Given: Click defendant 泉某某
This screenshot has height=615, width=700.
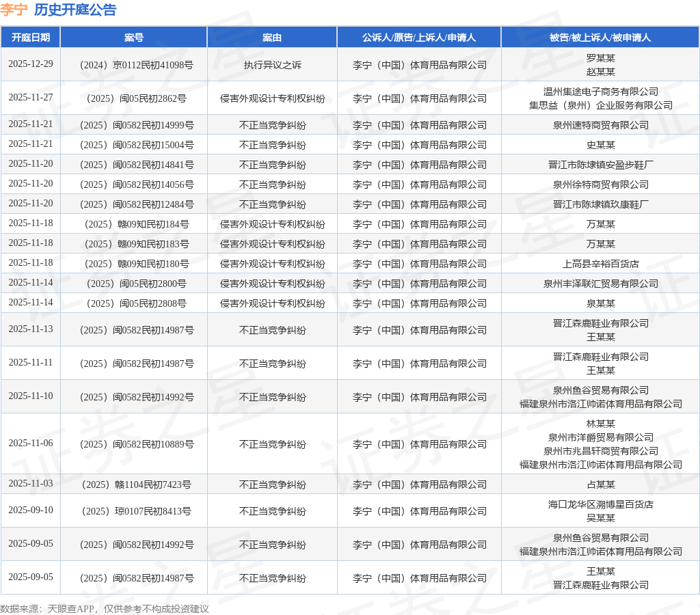Looking at the screenshot, I should 600,303.
